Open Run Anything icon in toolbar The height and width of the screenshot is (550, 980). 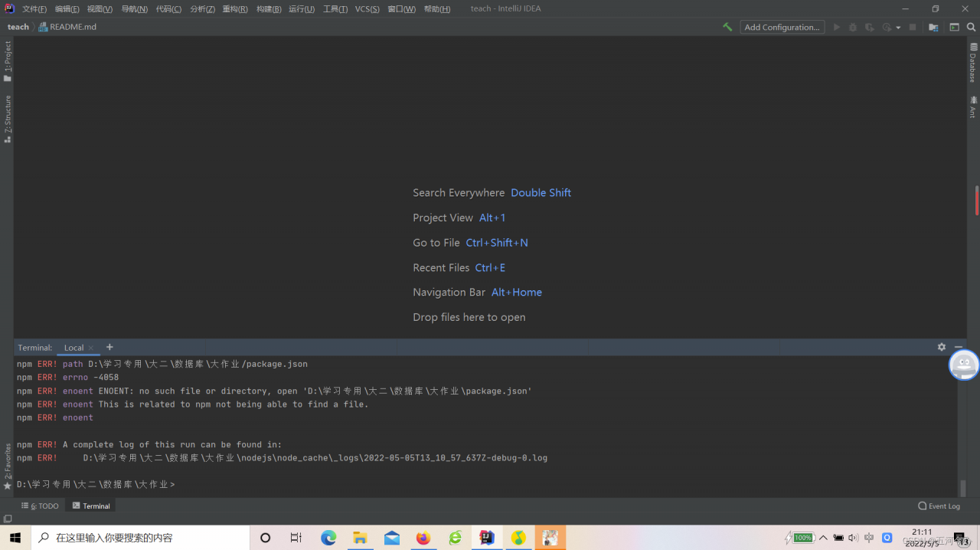tap(954, 27)
